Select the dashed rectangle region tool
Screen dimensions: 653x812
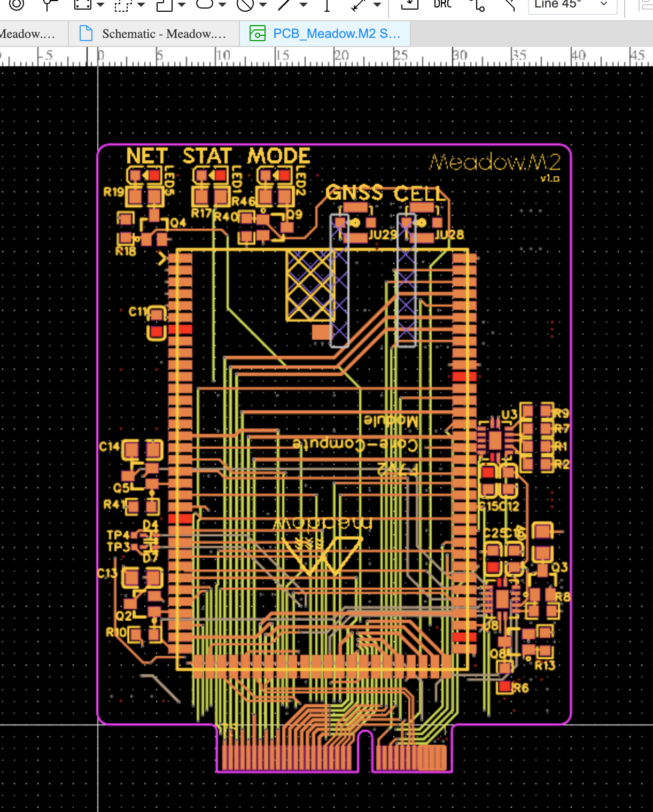click(123, 4)
